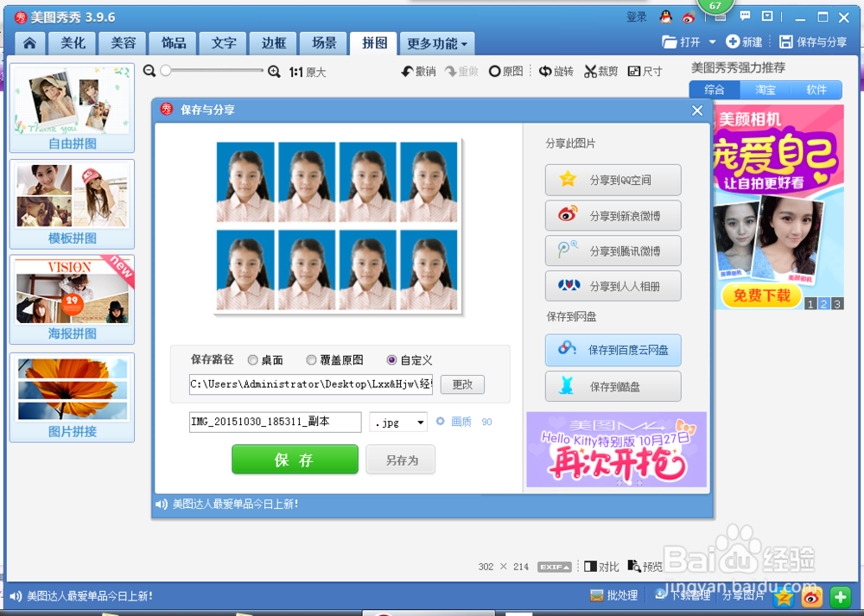Click the green 保存 button

click(295, 459)
